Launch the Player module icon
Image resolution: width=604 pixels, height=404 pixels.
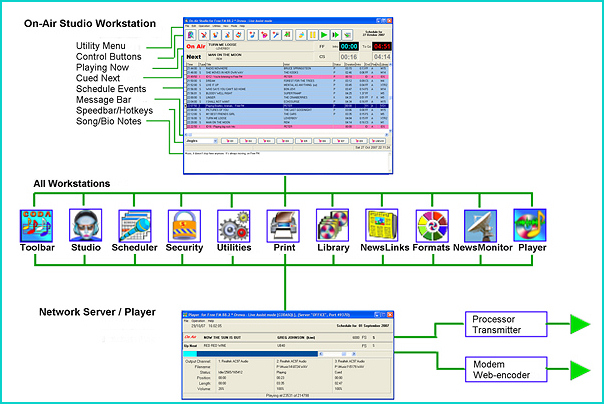click(x=529, y=224)
